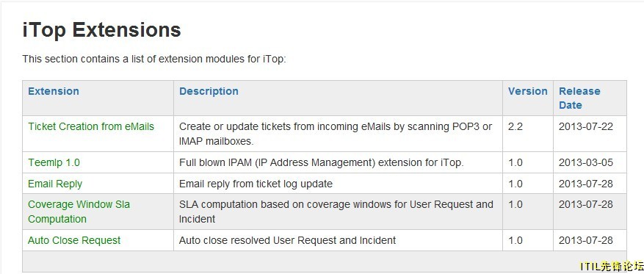
Task: Sort table by Version column header
Action: [x=528, y=91]
